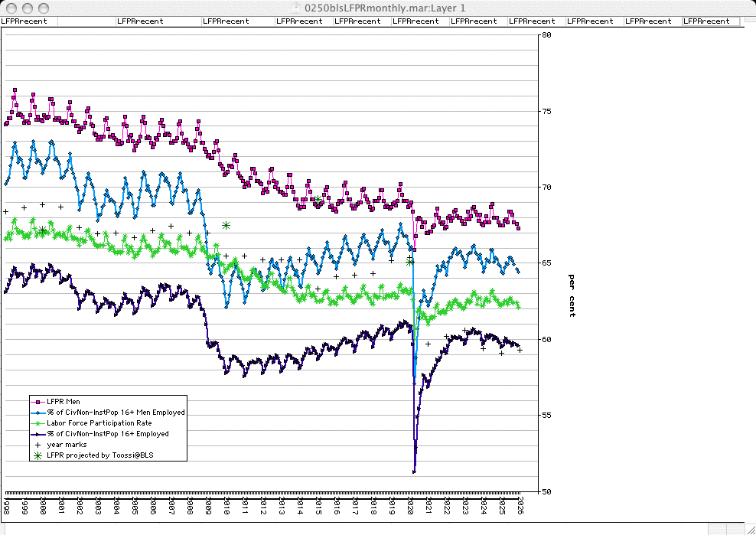Click the magenta square LFPR Men legend marker
Screen dimensions: 756x535
coord(37,401)
